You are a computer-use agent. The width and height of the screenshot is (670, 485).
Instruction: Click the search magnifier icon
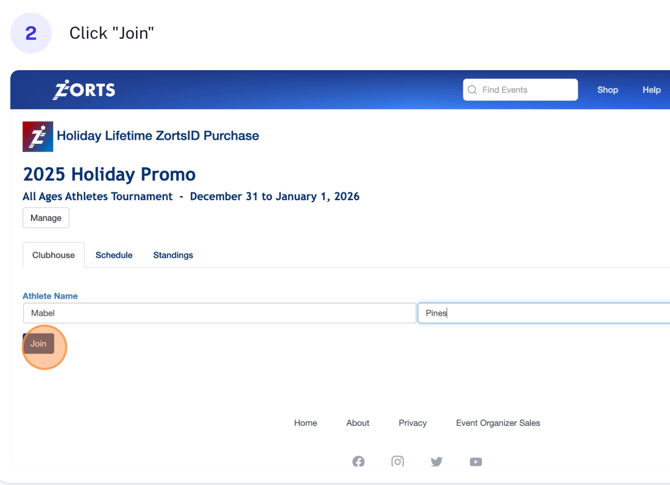coord(472,90)
